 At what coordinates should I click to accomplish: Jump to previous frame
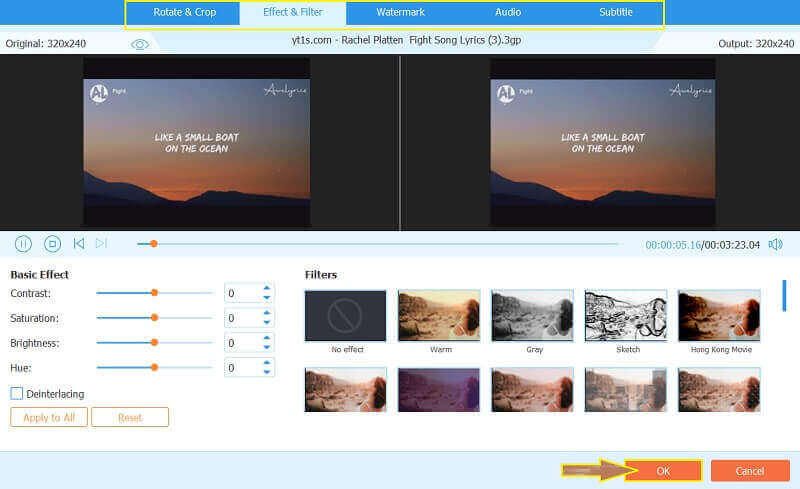click(79, 243)
